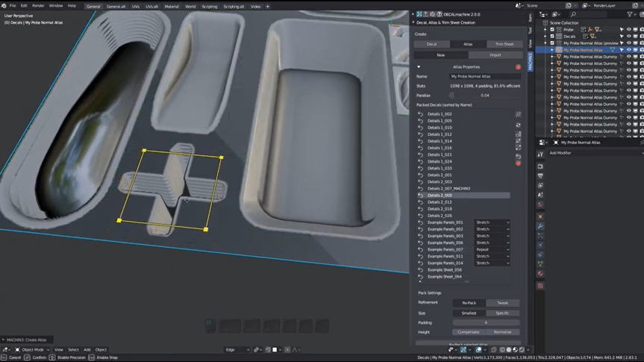Click the red remove decal icon beside list
Image resolution: width=644 pixels, height=362 pixels.
point(518,163)
